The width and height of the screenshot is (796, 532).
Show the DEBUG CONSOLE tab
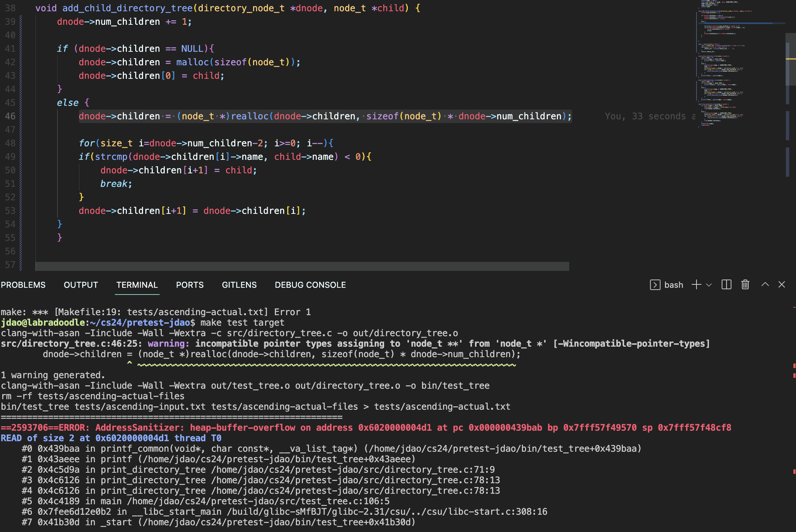pos(310,285)
